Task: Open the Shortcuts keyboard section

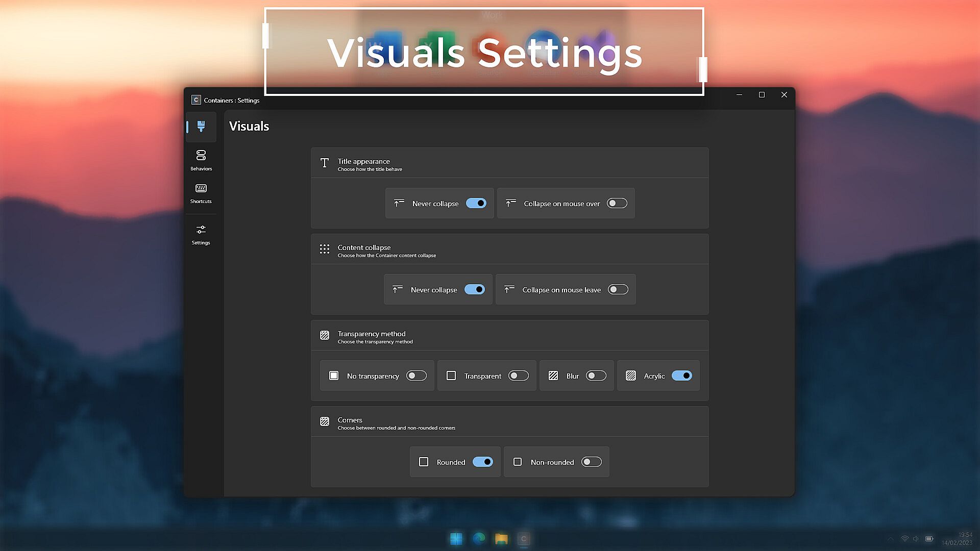Action: pyautogui.click(x=201, y=193)
